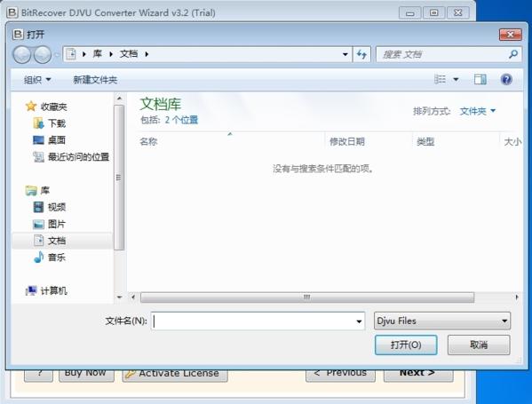Select the 文档 library icon
The height and width of the screenshot is (404, 532).
pos(38,241)
